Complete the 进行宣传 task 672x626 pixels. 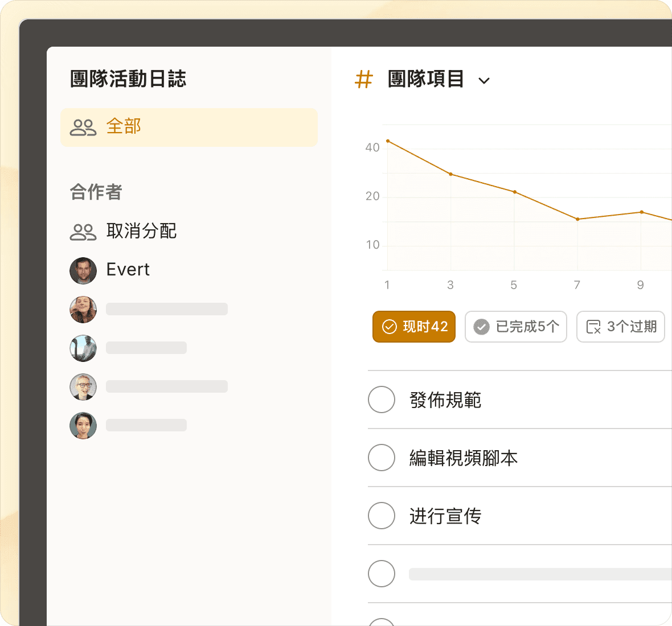pos(382,516)
